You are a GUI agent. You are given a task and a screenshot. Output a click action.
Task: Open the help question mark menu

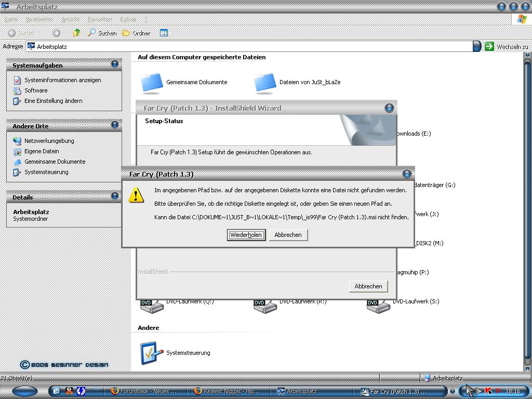146,19
